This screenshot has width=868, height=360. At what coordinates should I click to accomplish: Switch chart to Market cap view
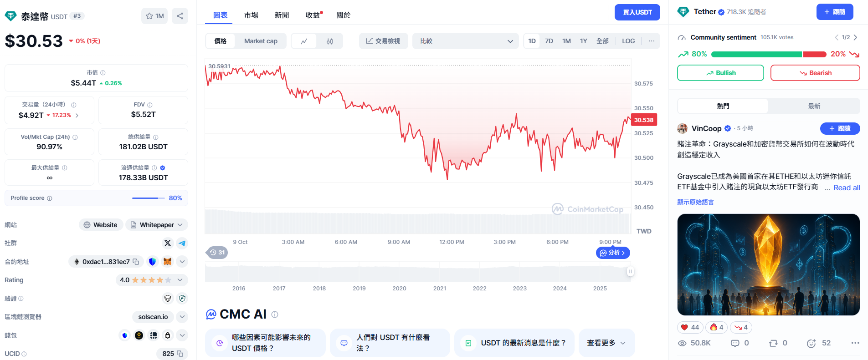point(261,41)
